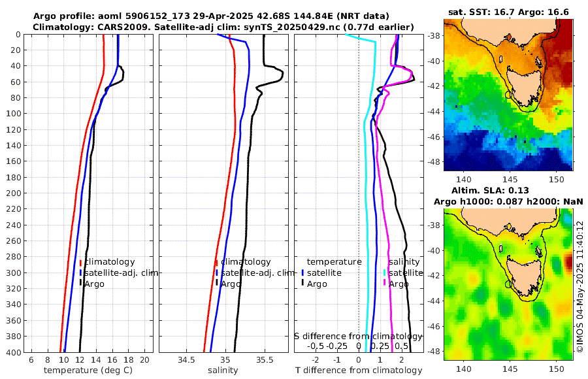Click the SST map longitude tick 145
The image size is (588, 379).
pyautogui.click(x=510, y=179)
